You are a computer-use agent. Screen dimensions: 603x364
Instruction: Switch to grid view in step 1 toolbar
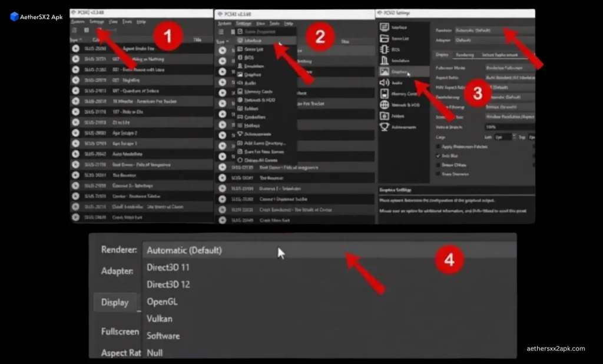coord(87,30)
